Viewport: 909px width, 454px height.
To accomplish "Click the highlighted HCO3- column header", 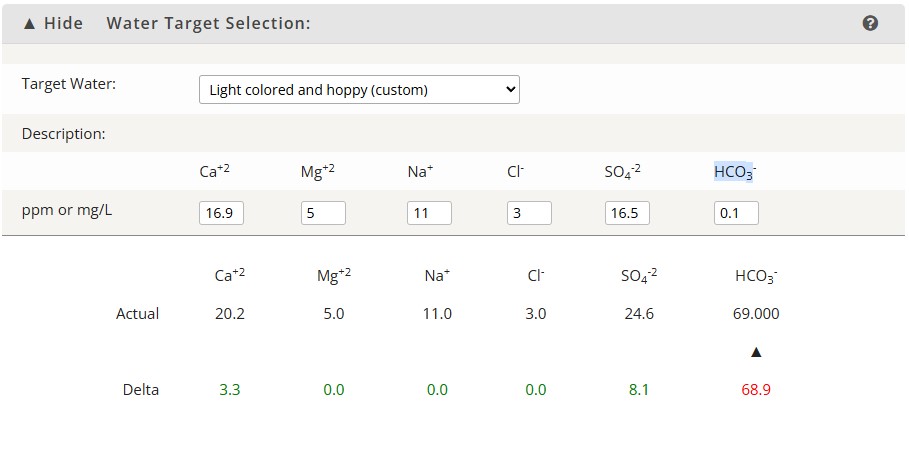I will (735, 172).
